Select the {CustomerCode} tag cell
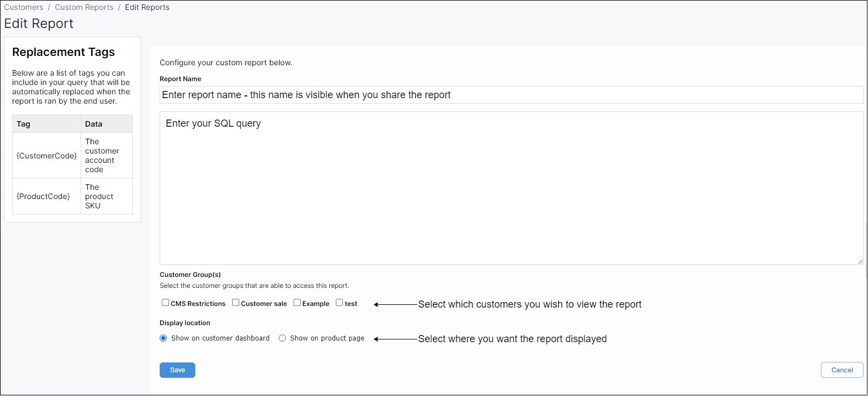Screen dimensions: 868x397 click(47, 156)
